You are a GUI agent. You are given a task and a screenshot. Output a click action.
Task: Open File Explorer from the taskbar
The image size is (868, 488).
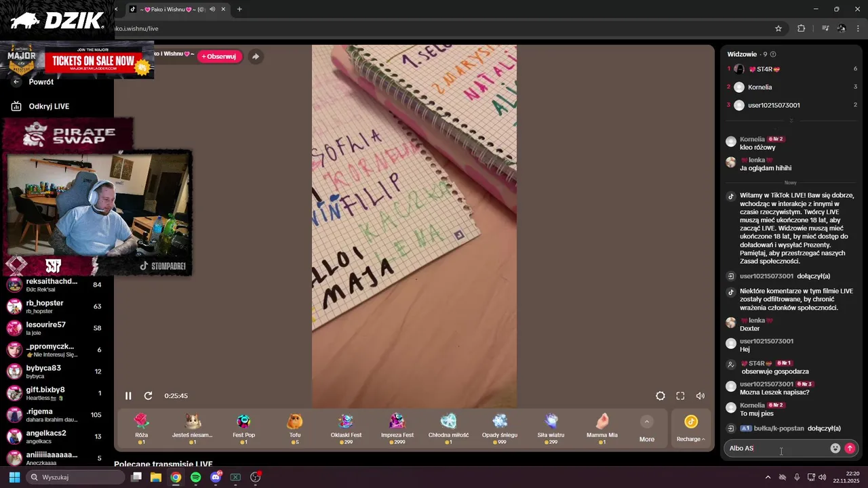pyautogui.click(x=156, y=477)
